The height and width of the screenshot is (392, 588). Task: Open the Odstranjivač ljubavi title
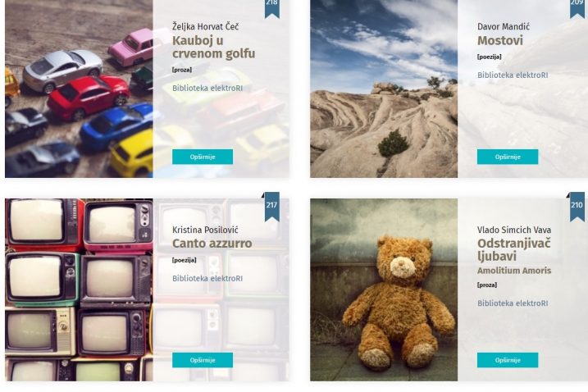(x=513, y=250)
